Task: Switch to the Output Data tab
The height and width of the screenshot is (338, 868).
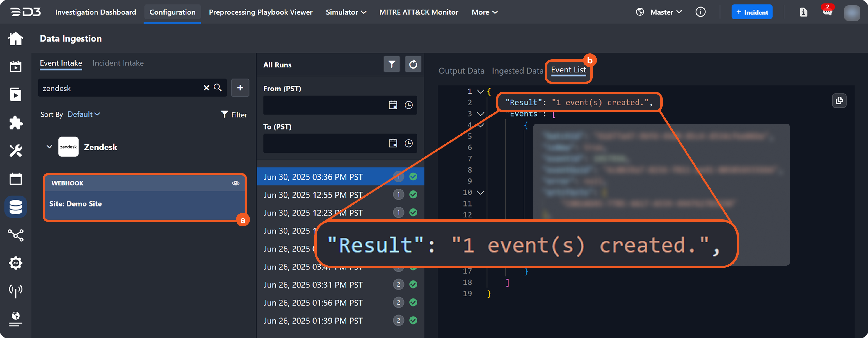Action: (x=461, y=71)
